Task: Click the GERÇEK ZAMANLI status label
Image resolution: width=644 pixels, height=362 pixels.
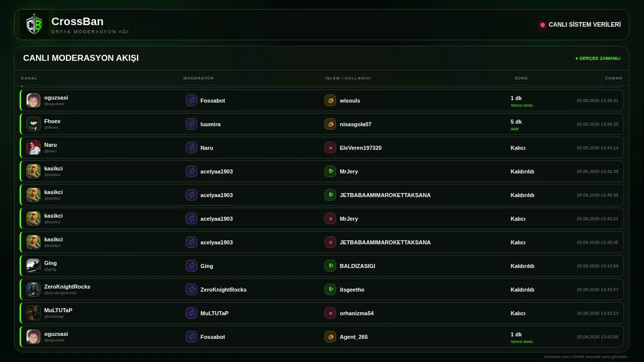Action: 598,58
